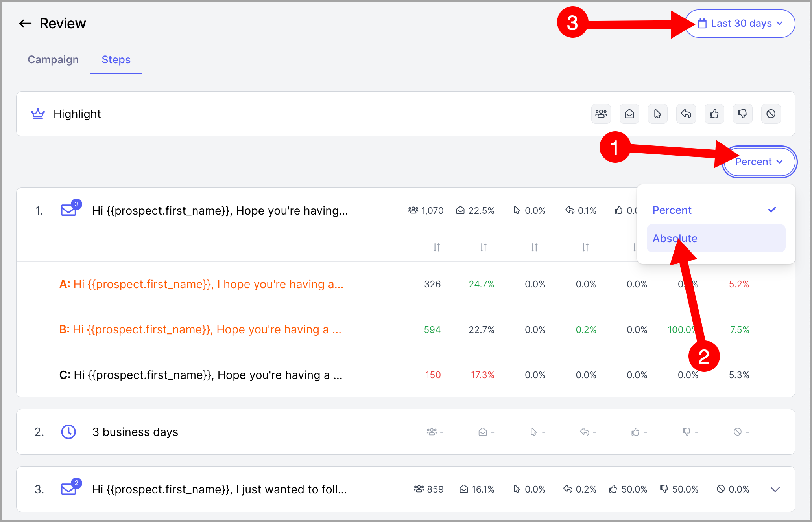Click variant C prospects count 150
This screenshot has width=812, height=522.
point(433,375)
